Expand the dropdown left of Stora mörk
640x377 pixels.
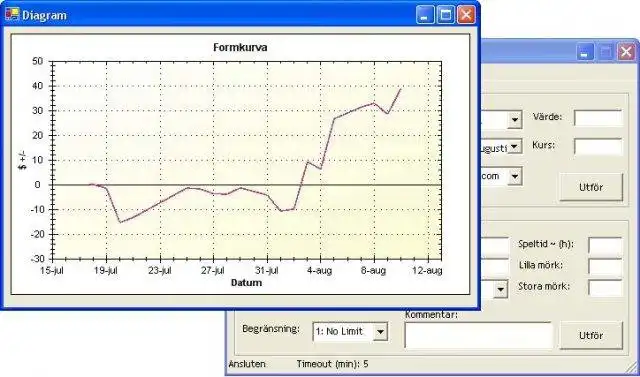[500, 289]
